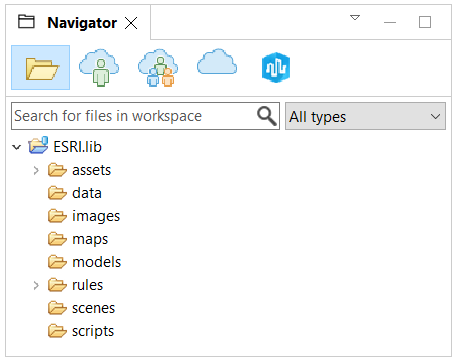The image size is (456, 363).
Task: Open My Content cloud user icon
Action: (x=99, y=68)
